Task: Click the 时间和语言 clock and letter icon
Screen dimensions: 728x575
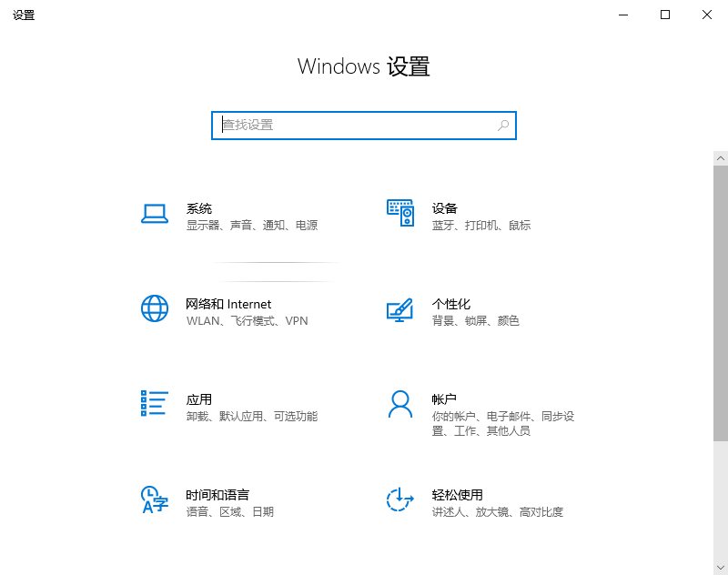Action: (155, 499)
